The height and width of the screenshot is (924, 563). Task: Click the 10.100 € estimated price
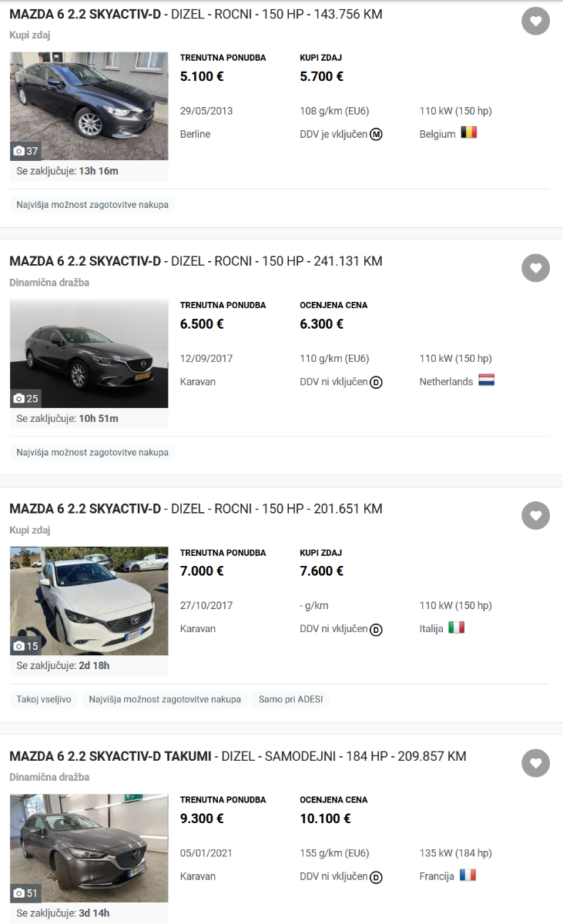[325, 818]
